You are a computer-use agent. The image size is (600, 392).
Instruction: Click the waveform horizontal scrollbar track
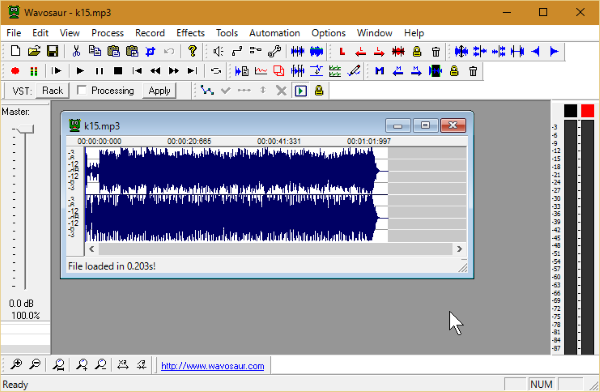click(275, 249)
